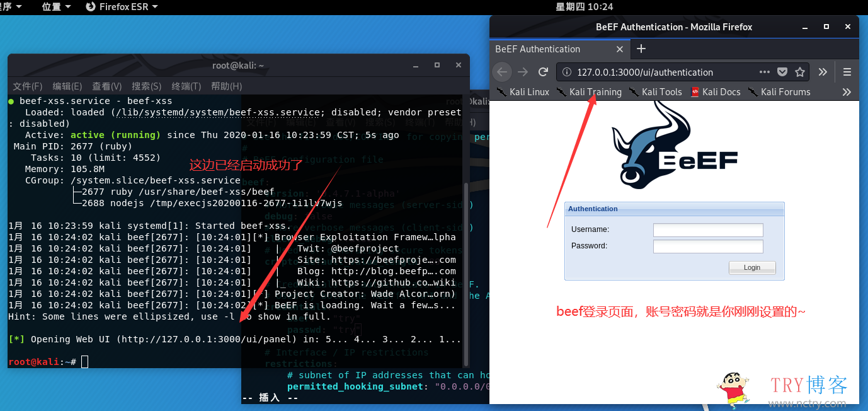Open a new Firefox tab
The height and width of the screenshot is (411, 868).
click(641, 49)
